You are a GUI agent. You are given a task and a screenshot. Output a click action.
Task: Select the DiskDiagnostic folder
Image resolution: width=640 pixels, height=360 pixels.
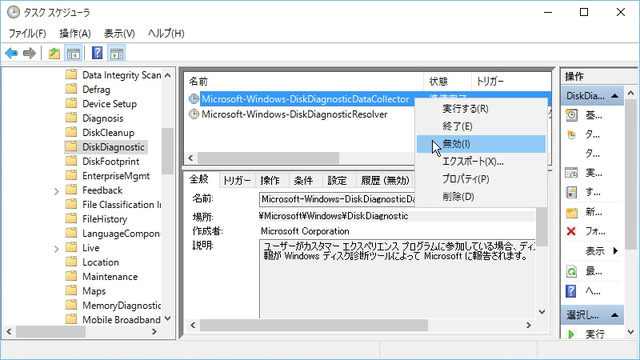113,147
